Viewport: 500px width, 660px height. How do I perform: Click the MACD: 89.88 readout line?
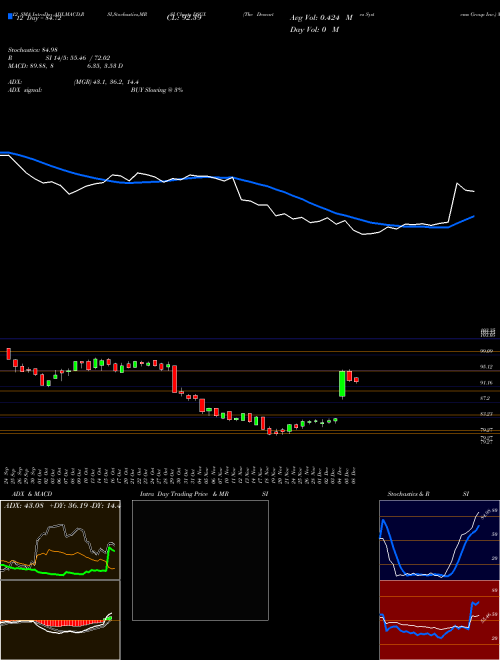tap(66, 66)
